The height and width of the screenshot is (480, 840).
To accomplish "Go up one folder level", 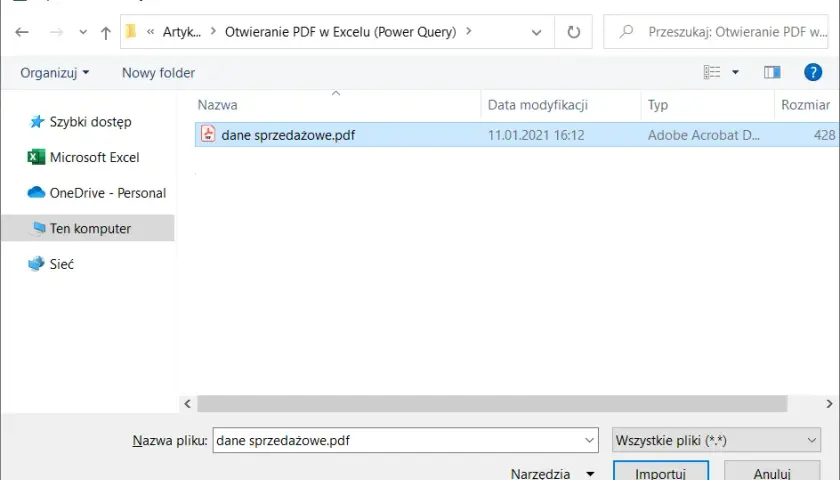I will (106, 33).
